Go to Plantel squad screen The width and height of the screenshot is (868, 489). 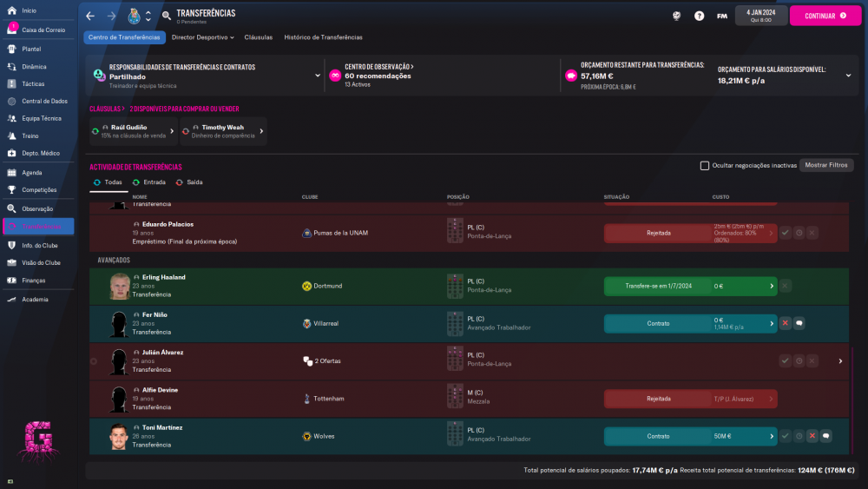tap(31, 49)
